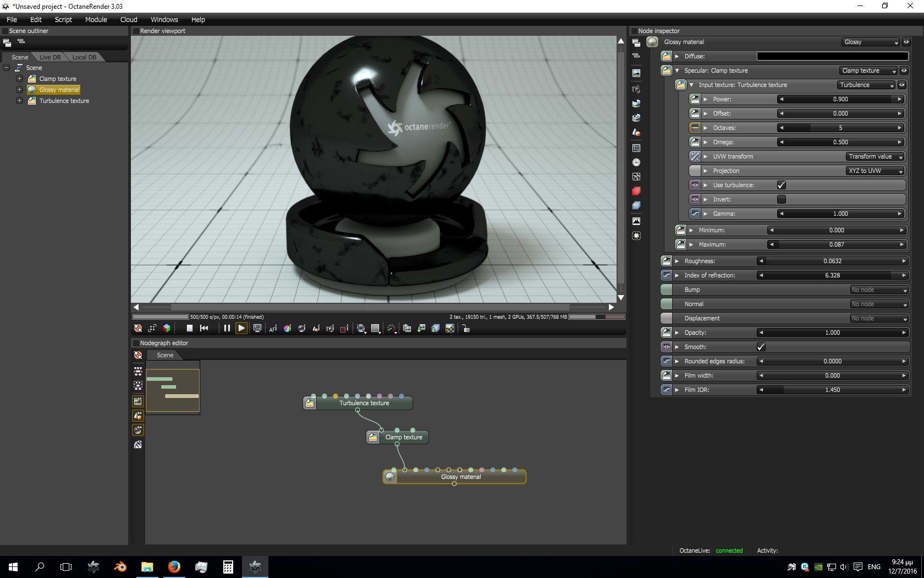Screen dimensions: 924x578
Task: Recenter the nodegraph editor view
Action: (x=138, y=355)
